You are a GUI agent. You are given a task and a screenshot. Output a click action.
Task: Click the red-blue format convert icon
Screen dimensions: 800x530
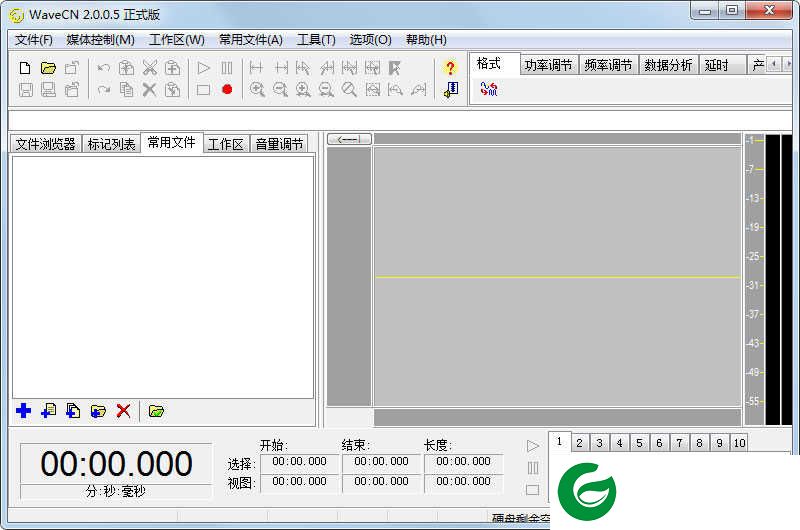489,89
